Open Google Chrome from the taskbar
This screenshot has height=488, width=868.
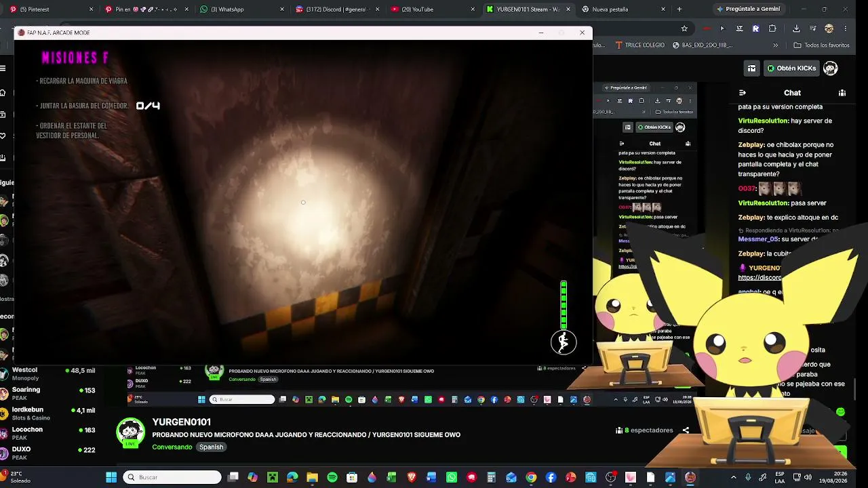(531, 477)
